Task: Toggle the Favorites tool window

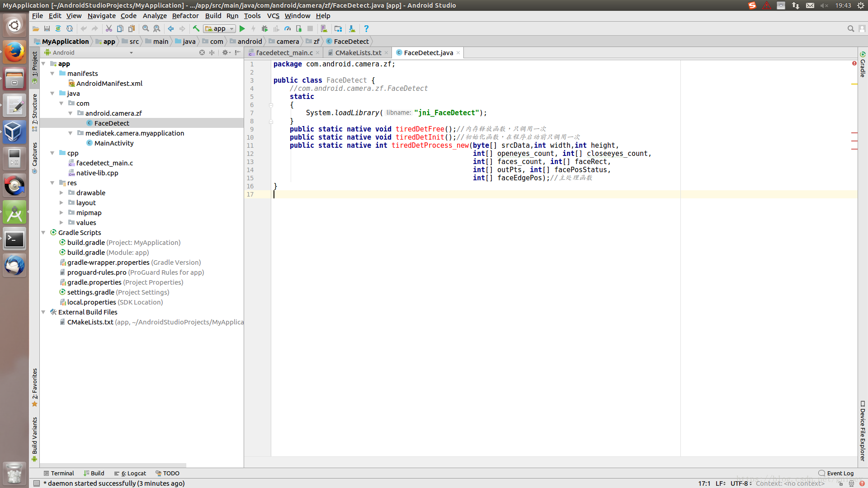Action: [x=34, y=387]
